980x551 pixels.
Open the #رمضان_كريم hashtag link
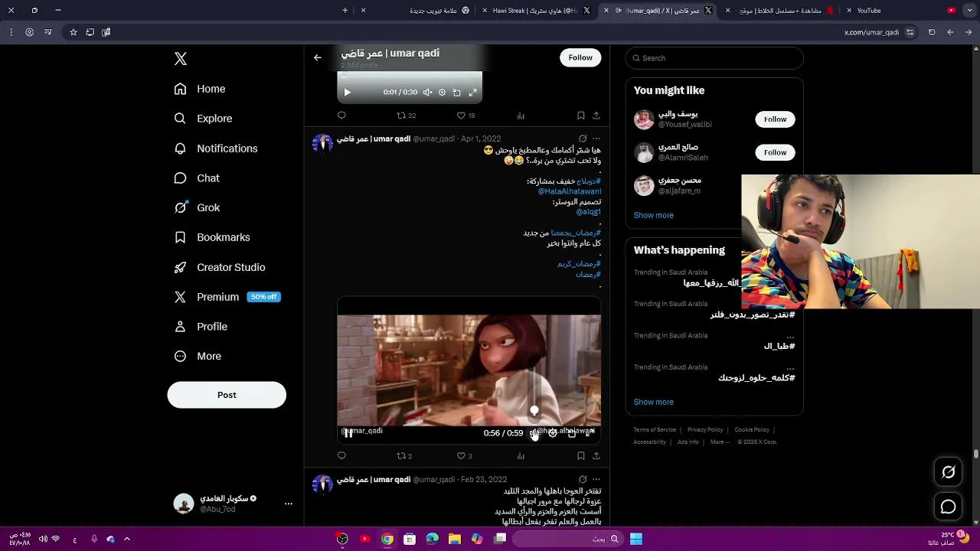pyautogui.click(x=579, y=264)
